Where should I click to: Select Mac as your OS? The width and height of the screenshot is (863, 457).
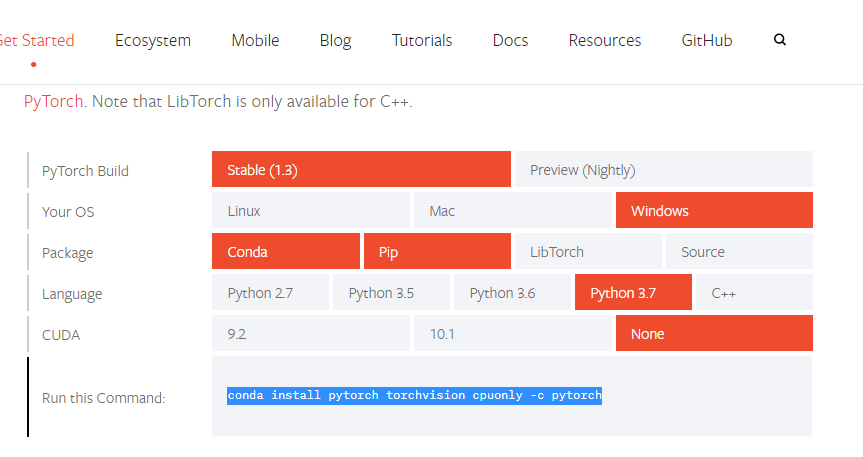512,210
